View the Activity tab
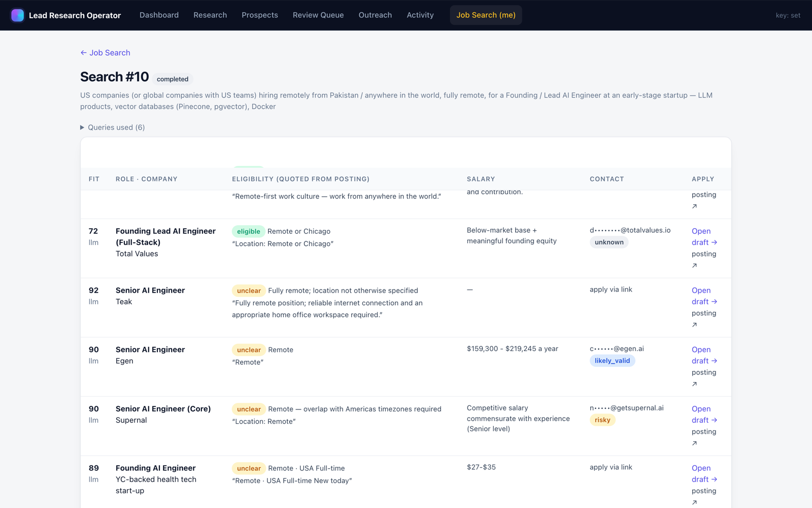Image resolution: width=812 pixels, height=508 pixels. (x=420, y=15)
